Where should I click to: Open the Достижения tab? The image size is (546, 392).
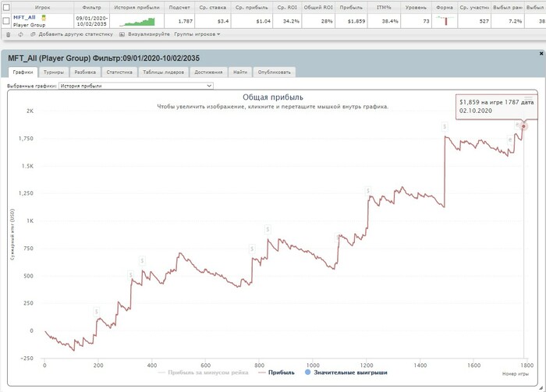[x=208, y=72]
